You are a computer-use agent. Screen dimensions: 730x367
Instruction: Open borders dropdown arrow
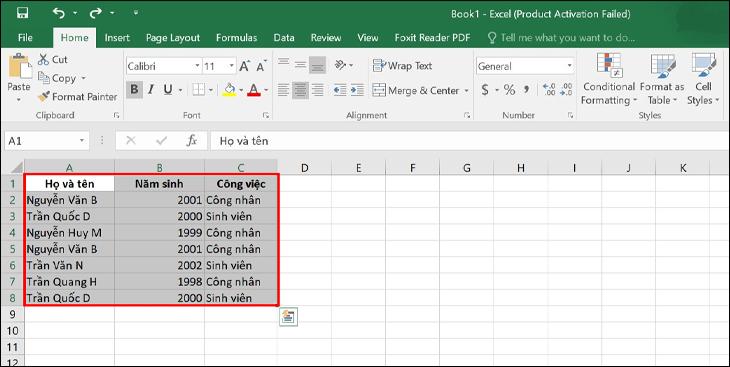coord(211,89)
